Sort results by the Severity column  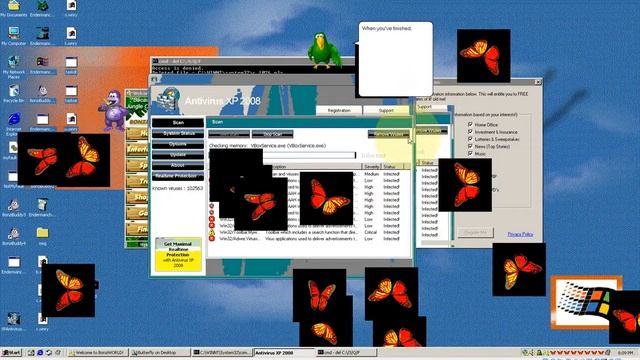[371, 167]
